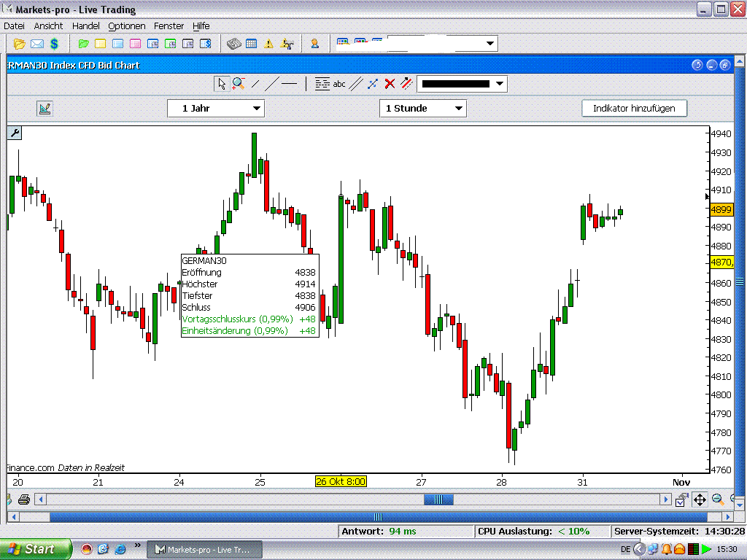This screenshot has height=560, width=747.
Task: Click the 4899 current price label
Action: 721,209
